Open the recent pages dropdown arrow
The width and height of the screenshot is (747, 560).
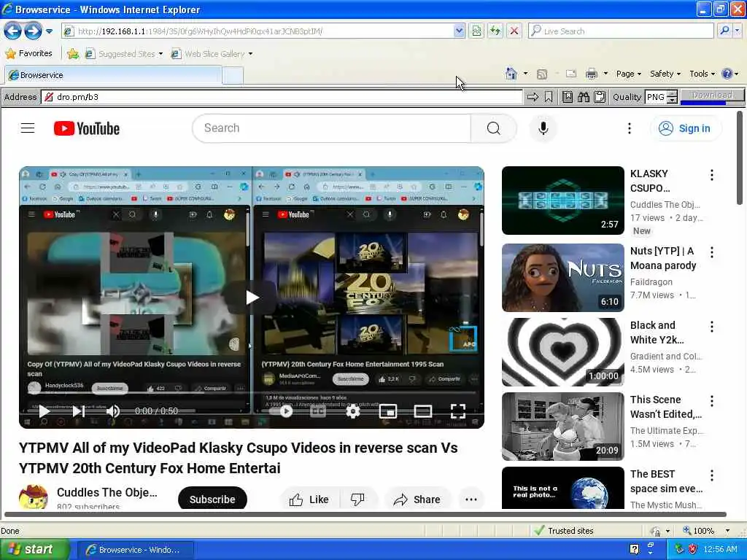pyautogui.click(x=49, y=31)
